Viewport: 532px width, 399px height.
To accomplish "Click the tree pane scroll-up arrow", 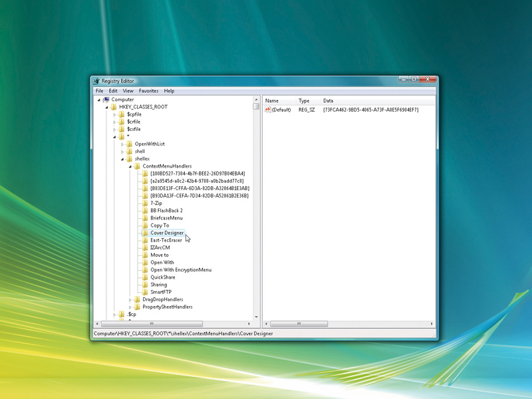I will pyautogui.click(x=256, y=99).
